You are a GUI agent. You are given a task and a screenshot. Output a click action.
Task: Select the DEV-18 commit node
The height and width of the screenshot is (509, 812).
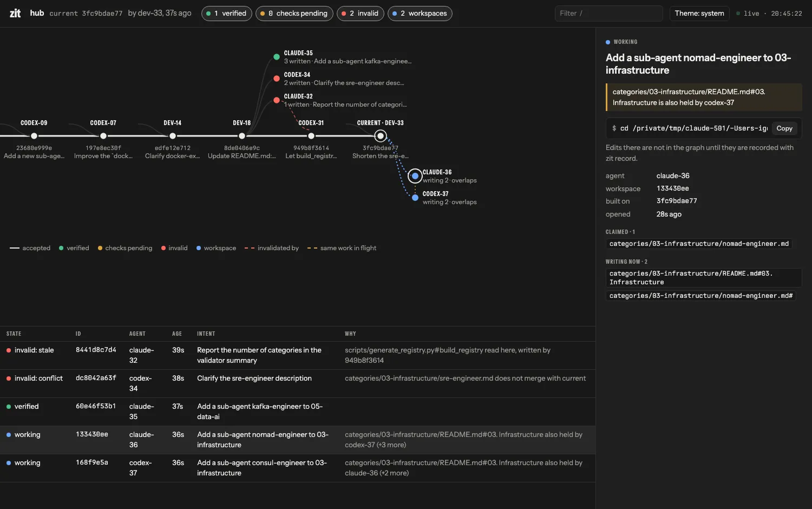242,136
